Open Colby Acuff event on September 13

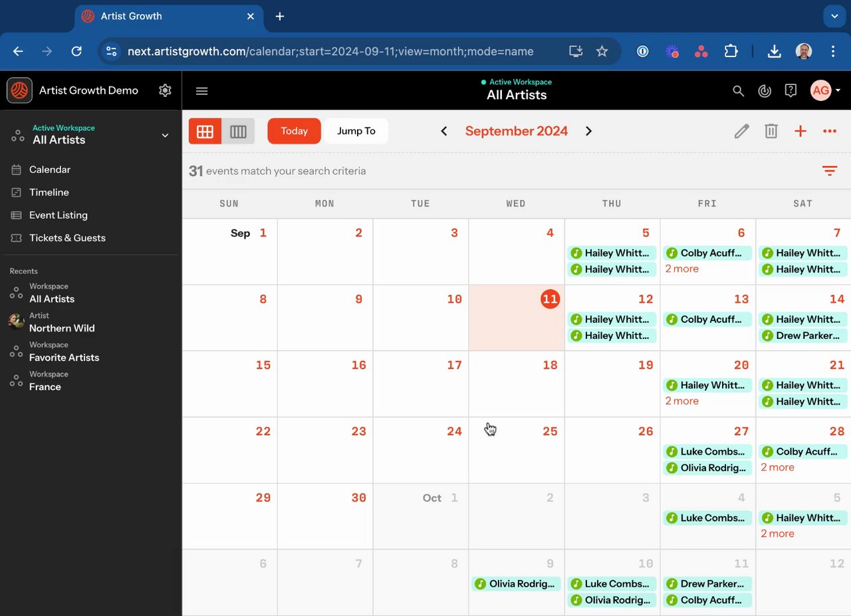pyautogui.click(x=707, y=319)
